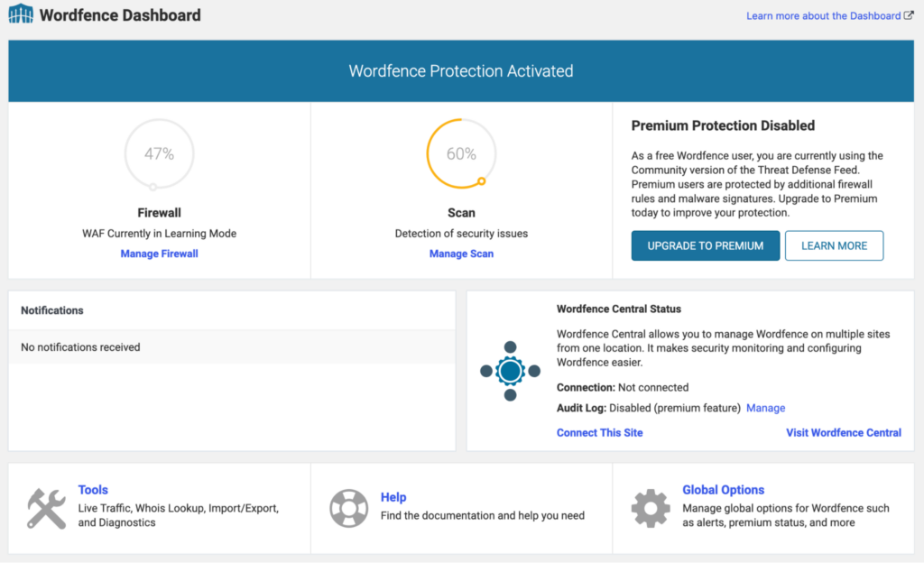Click the external link icon beside Dashboard help
Image resolution: width=924 pixels, height=563 pixels.
tap(909, 15)
